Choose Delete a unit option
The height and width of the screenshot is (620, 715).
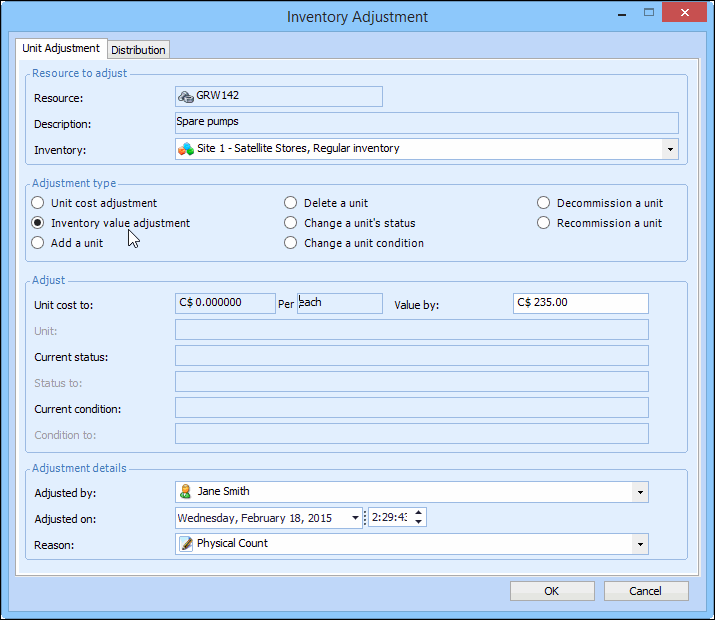[291, 203]
